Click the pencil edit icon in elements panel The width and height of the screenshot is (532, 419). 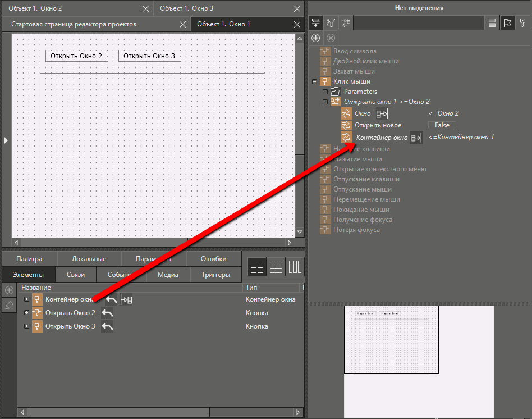pos(9,306)
